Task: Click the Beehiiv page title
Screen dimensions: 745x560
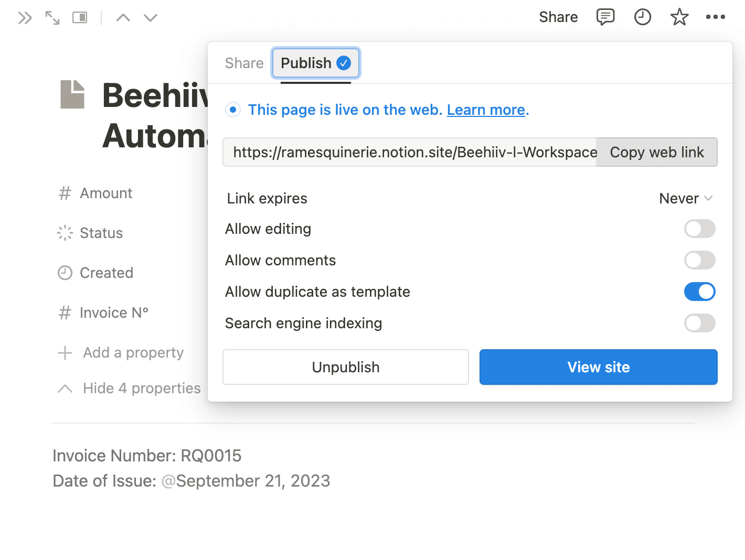Action: pyautogui.click(x=155, y=115)
